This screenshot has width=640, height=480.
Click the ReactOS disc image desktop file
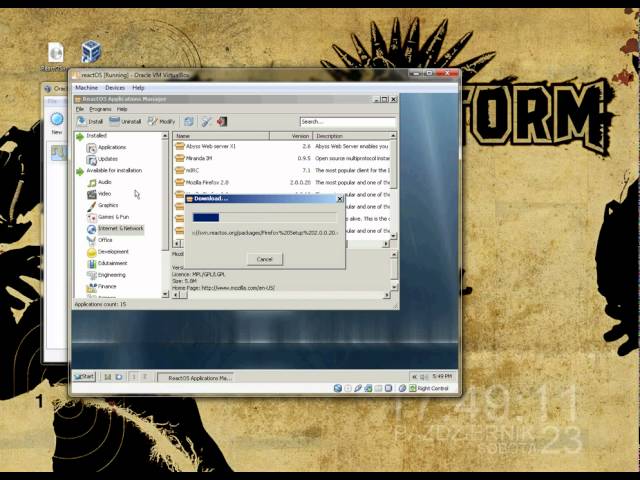(55, 57)
